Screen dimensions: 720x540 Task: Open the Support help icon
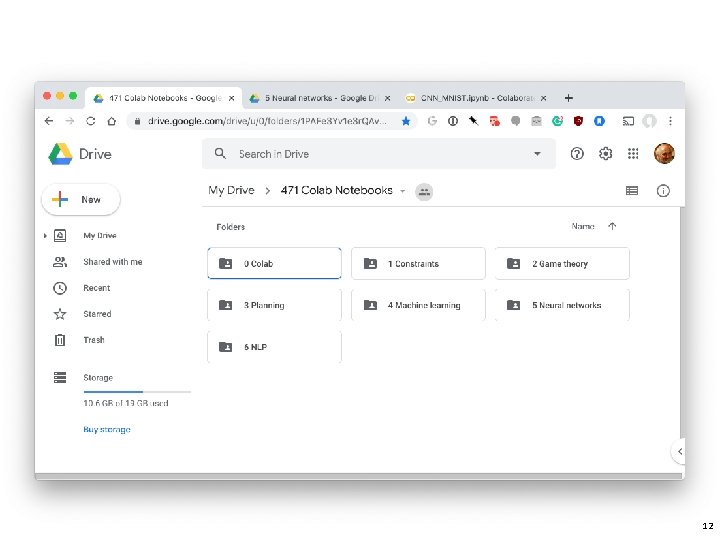[577, 154]
